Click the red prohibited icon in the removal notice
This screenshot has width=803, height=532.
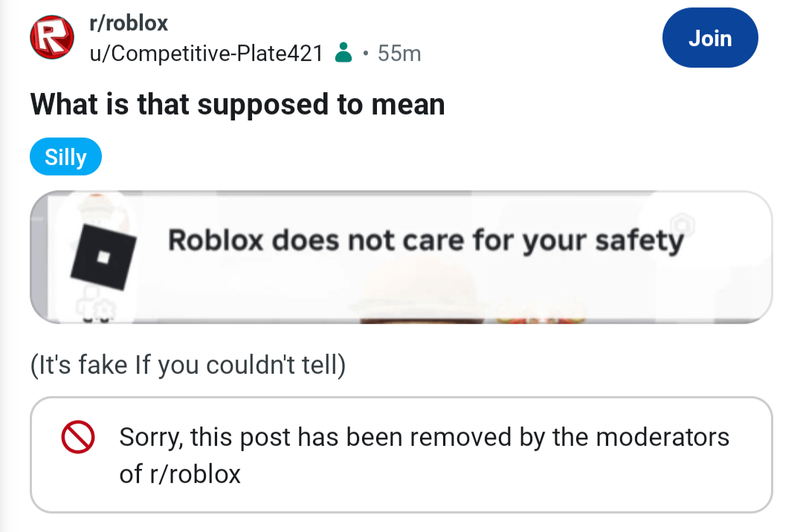79,437
